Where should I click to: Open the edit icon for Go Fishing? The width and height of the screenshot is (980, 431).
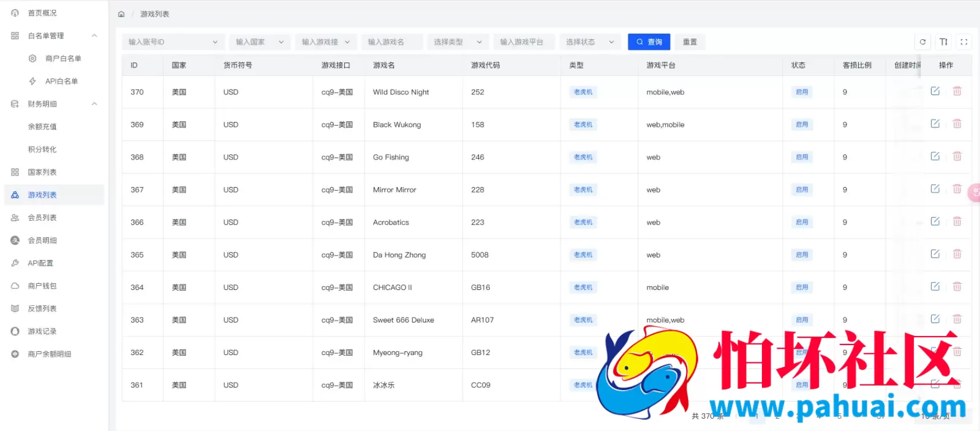[x=935, y=156]
